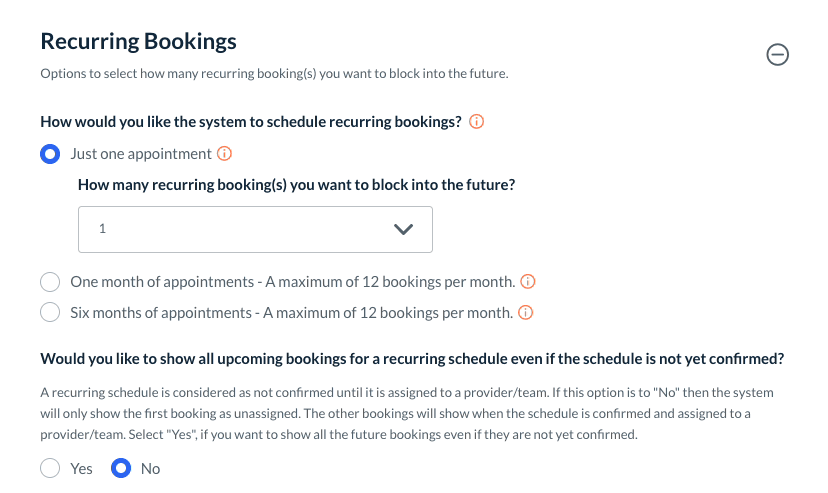Screen dimensions: 828x493
Task: Collapse the Recurring Bookings section
Action: [x=777, y=56]
